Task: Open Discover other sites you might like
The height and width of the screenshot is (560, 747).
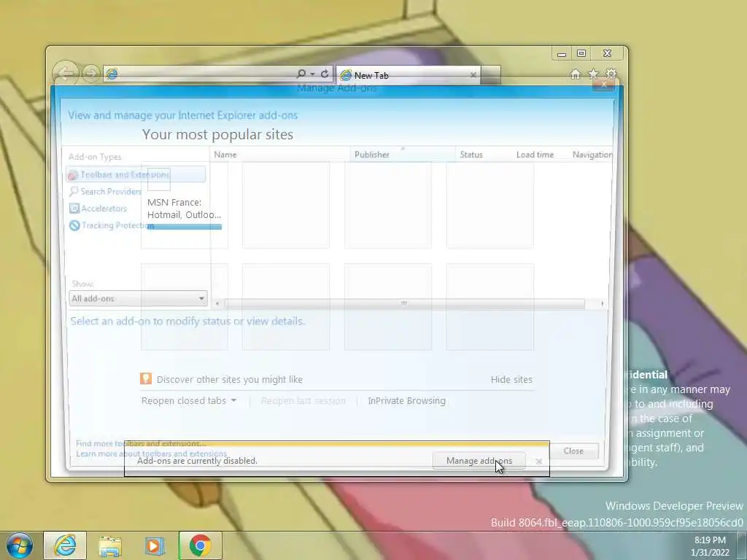Action: (230, 379)
